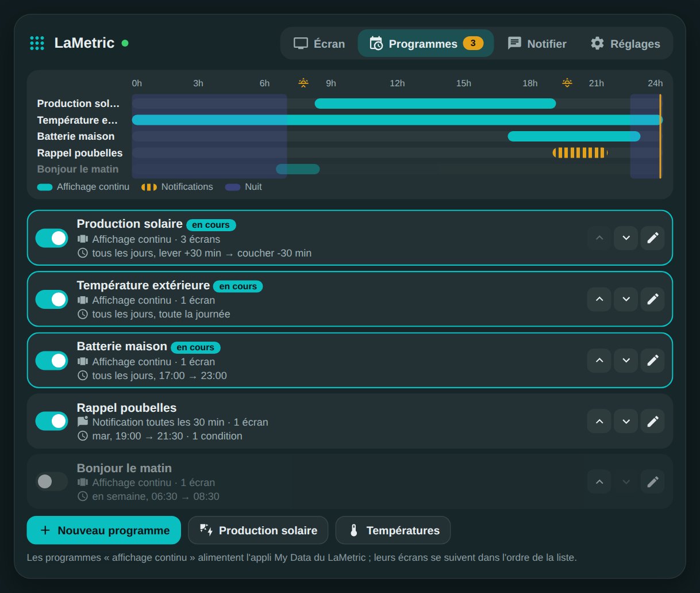Click the Bonjour le matin timeline bar
Screen dimensions: 700x593
pos(298,169)
